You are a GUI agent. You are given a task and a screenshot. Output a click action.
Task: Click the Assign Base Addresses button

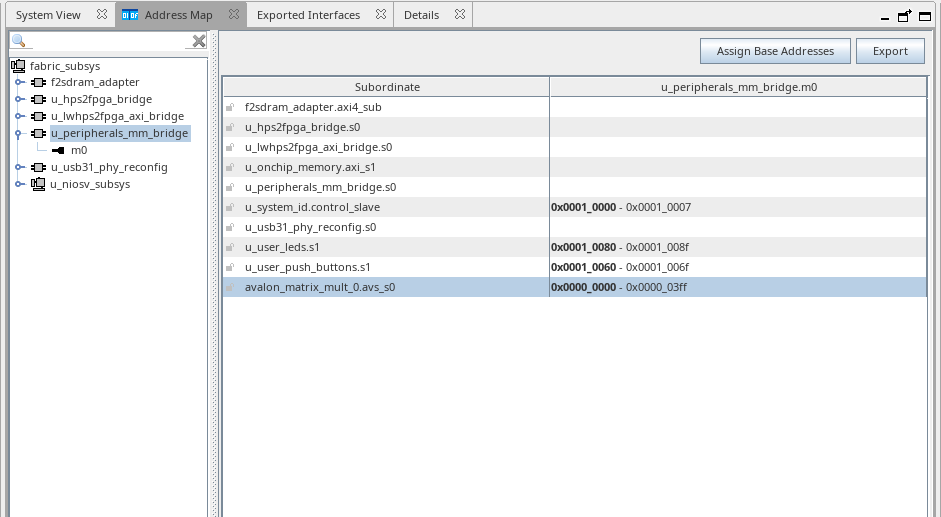pyautogui.click(x=775, y=51)
